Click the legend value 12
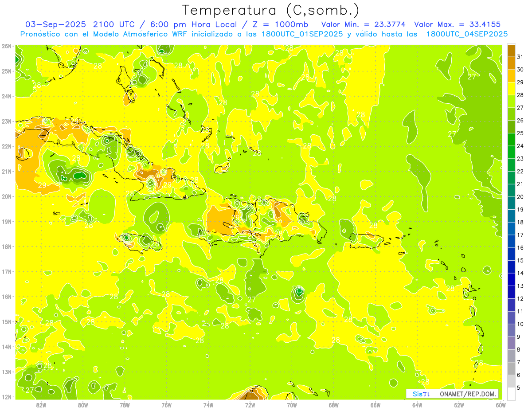This screenshot has width=532, height=411. click(520, 298)
